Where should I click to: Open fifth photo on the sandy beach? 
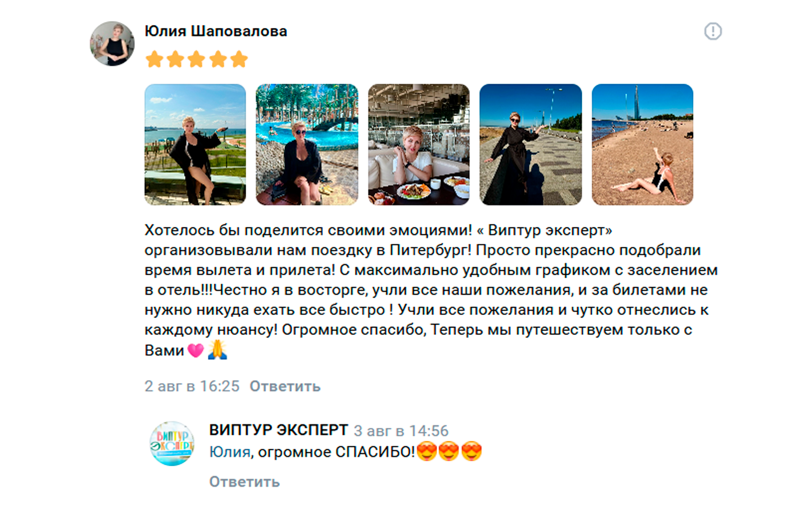643,144
